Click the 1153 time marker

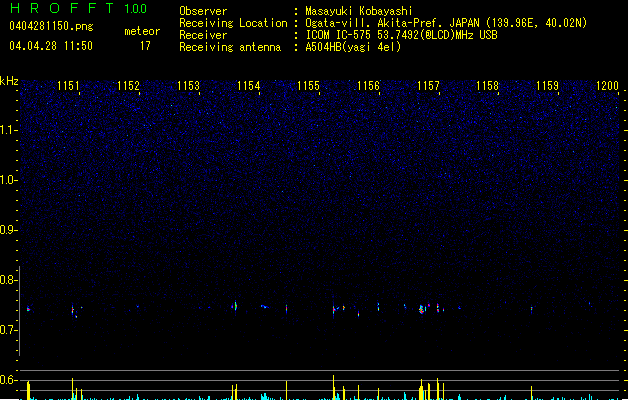[x=188, y=86]
